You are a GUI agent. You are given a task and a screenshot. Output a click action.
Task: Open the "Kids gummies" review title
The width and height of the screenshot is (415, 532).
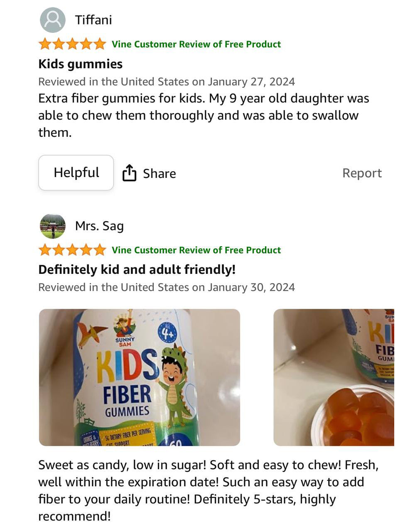(x=80, y=64)
